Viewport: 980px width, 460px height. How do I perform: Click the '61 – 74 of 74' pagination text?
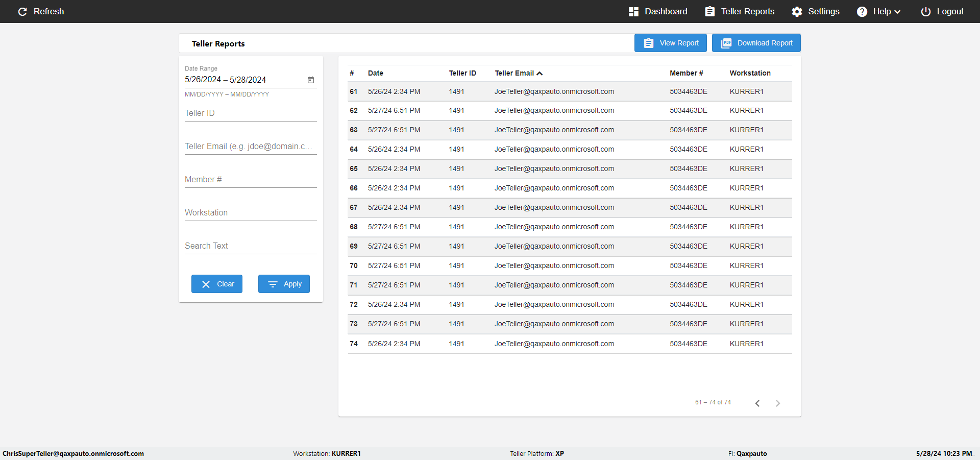pyautogui.click(x=713, y=402)
